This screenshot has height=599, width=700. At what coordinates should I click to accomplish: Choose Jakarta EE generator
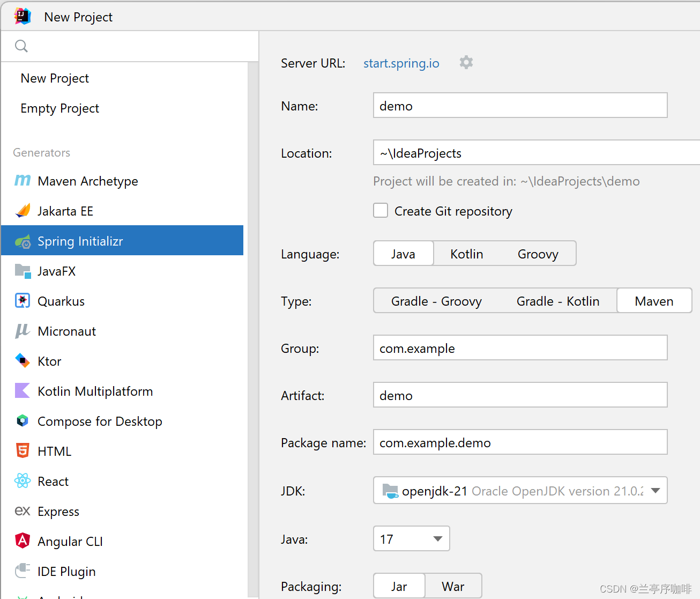tap(122, 211)
